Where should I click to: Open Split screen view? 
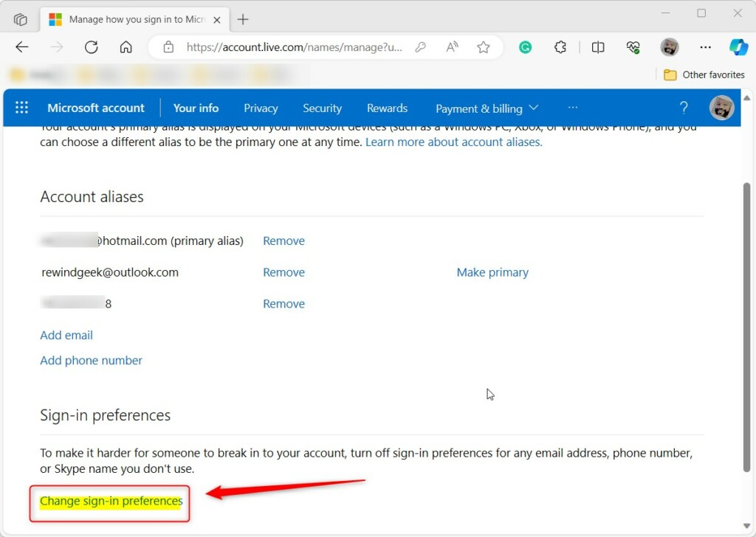point(599,46)
